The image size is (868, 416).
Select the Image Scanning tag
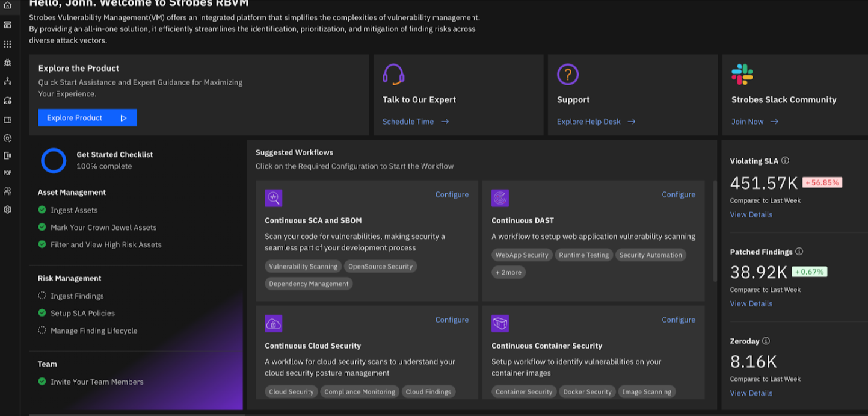coord(647,391)
